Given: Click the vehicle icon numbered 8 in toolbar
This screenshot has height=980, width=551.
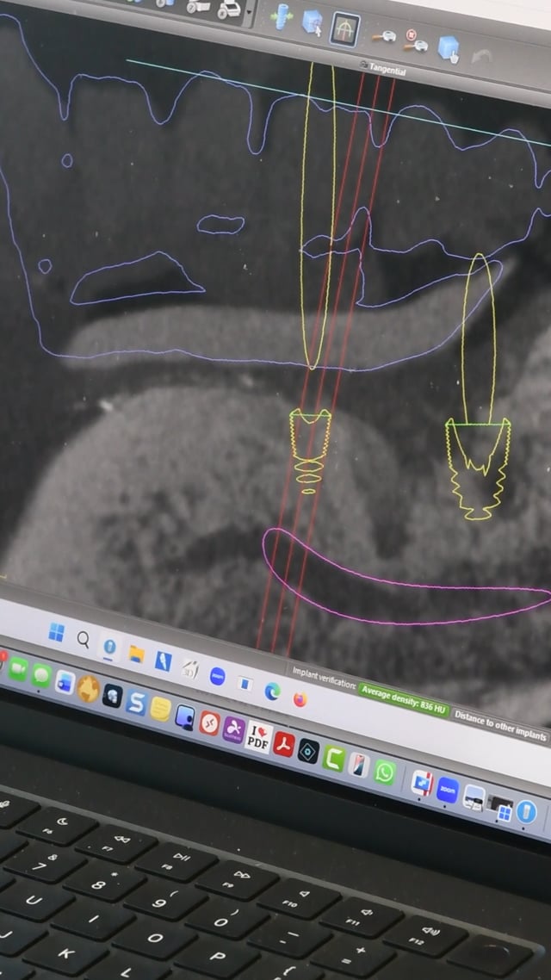Looking at the screenshot, I should pyautogui.click(x=229, y=10).
